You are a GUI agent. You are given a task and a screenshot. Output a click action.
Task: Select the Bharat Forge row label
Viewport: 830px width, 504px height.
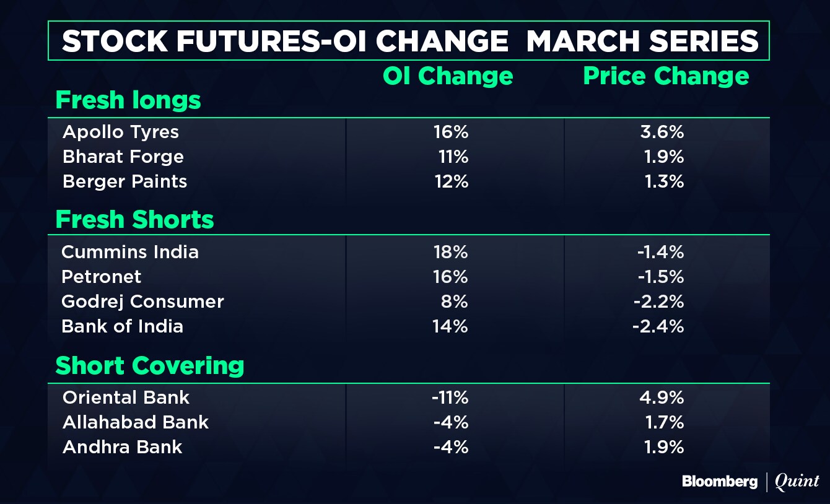pos(123,157)
